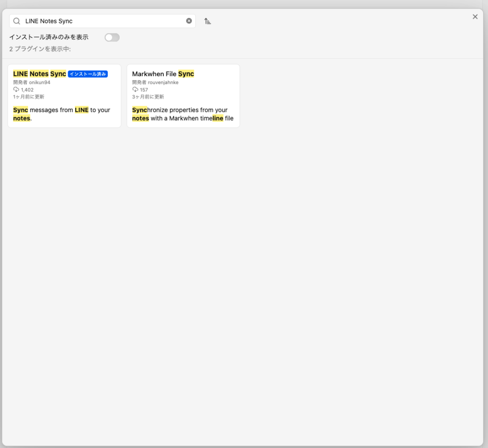Click the LINE Notes Sync search field
Image resolution: width=488 pixels, height=448 pixels.
pos(102,21)
